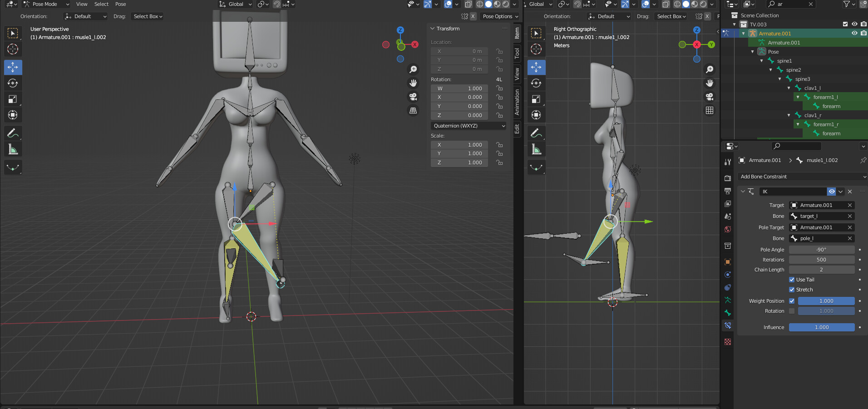Select the Measure tool

pyautogui.click(x=13, y=149)
